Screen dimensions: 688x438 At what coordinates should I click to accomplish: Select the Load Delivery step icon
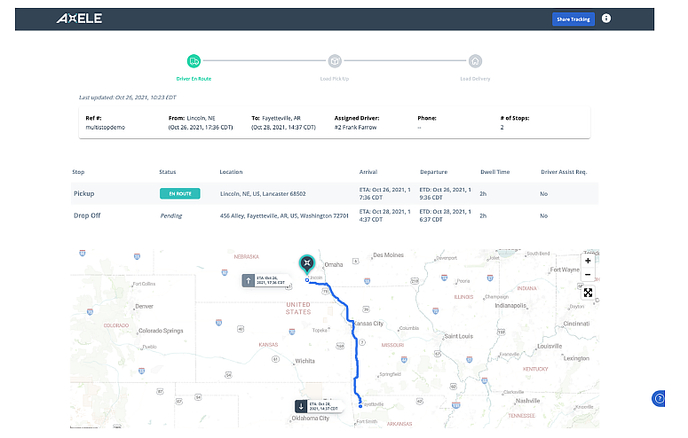475,61
